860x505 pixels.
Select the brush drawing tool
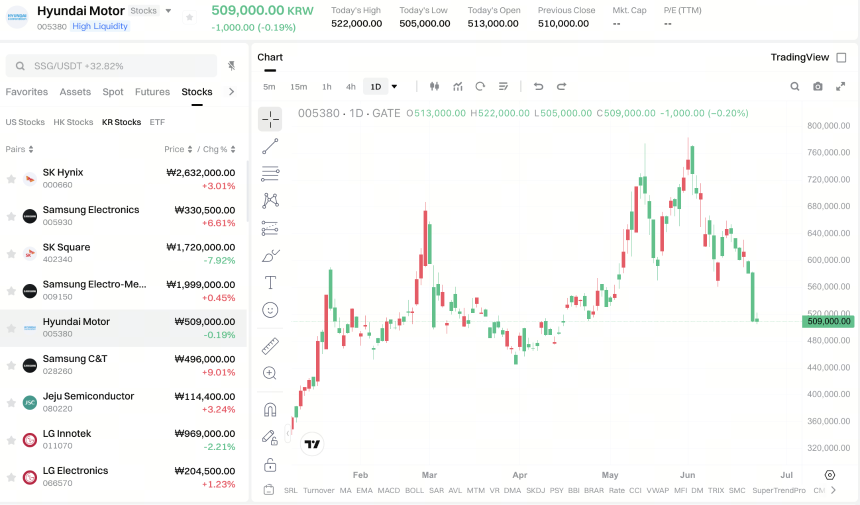click(270, 256)
